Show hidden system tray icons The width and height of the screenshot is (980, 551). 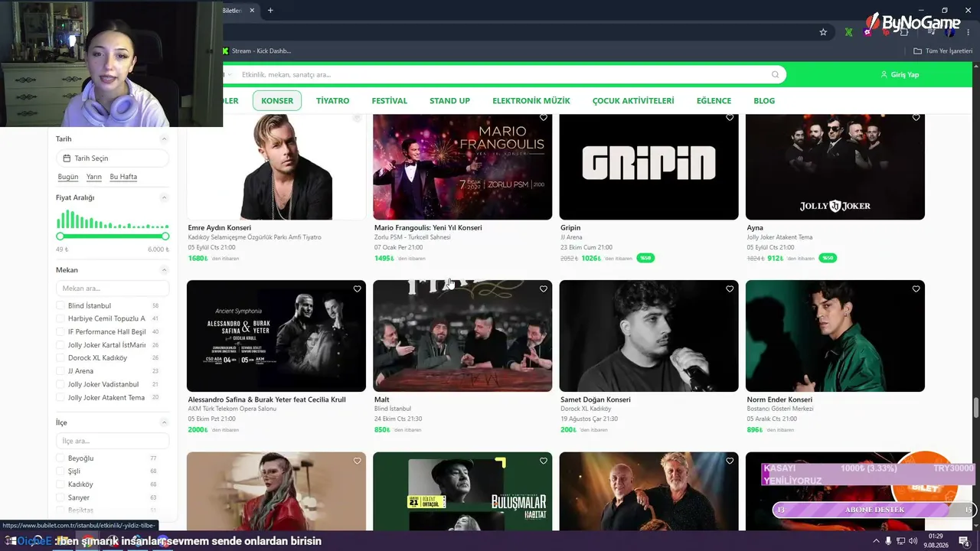point(876,541)
